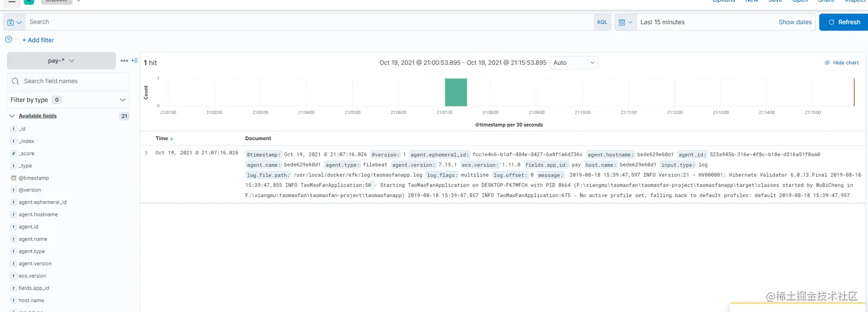Click the Refresh button
The image size is (868, 312).
843,22
